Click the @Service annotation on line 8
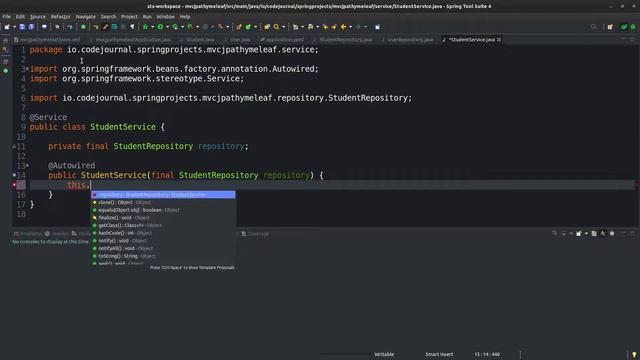640x360 pixels. click(x=48, y=117)
